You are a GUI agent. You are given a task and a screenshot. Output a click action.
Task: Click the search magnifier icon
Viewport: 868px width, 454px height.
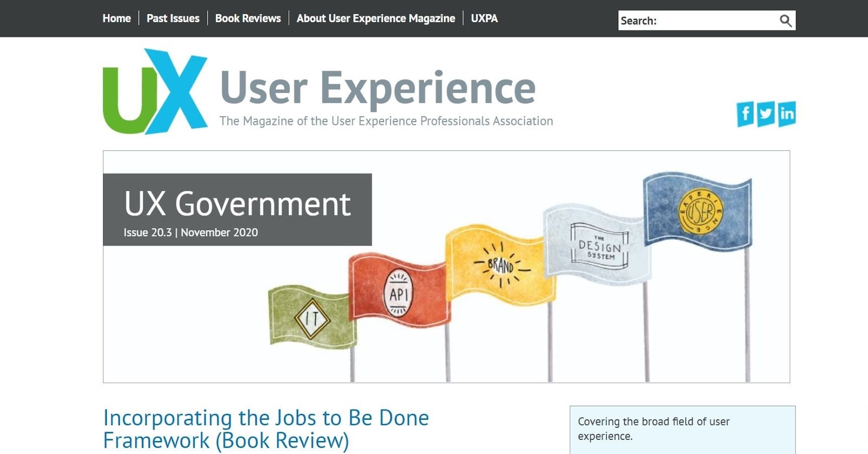coord(786,21)
